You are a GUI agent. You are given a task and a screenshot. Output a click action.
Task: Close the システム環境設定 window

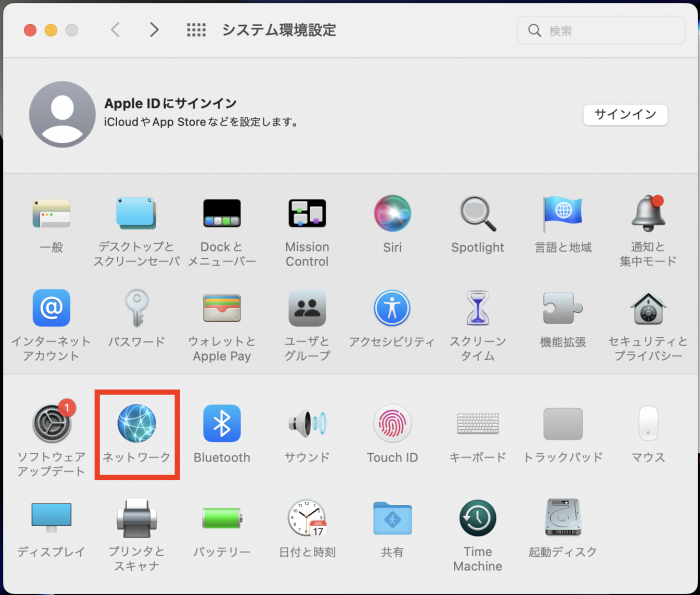pyautogui.click(x=30, y=30)
